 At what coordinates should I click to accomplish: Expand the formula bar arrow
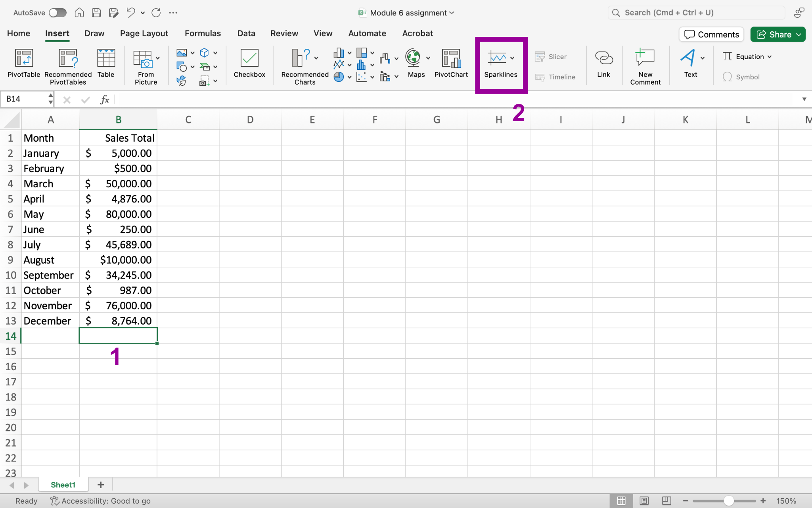(804, 99)
